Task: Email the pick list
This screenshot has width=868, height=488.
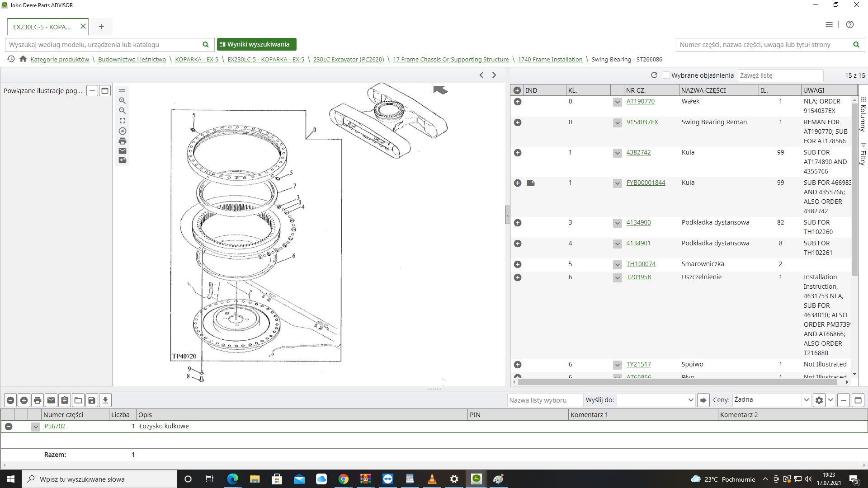Action: (x=51, y=400)
